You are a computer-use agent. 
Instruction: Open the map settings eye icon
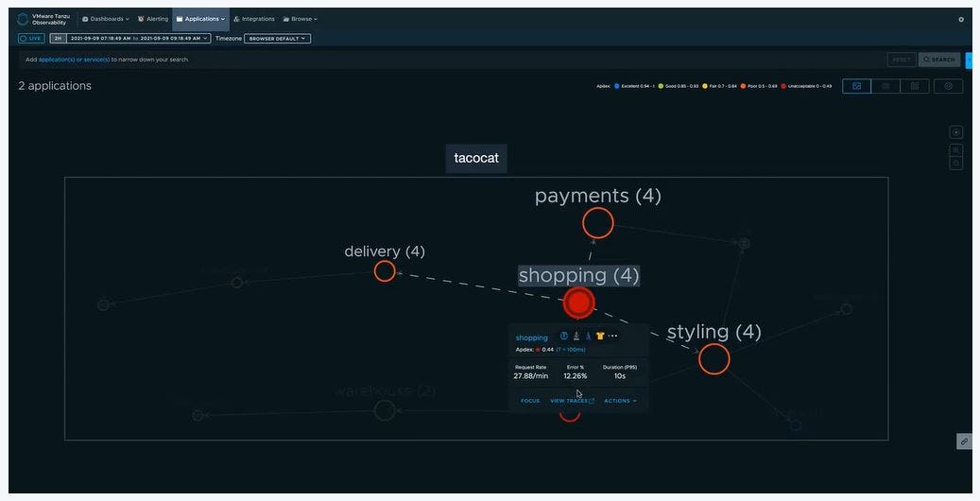948,86
